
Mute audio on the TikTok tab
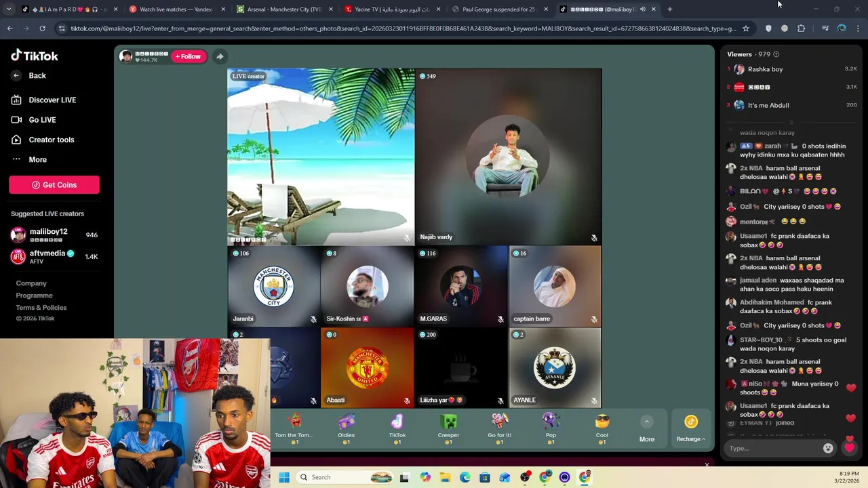643,9
